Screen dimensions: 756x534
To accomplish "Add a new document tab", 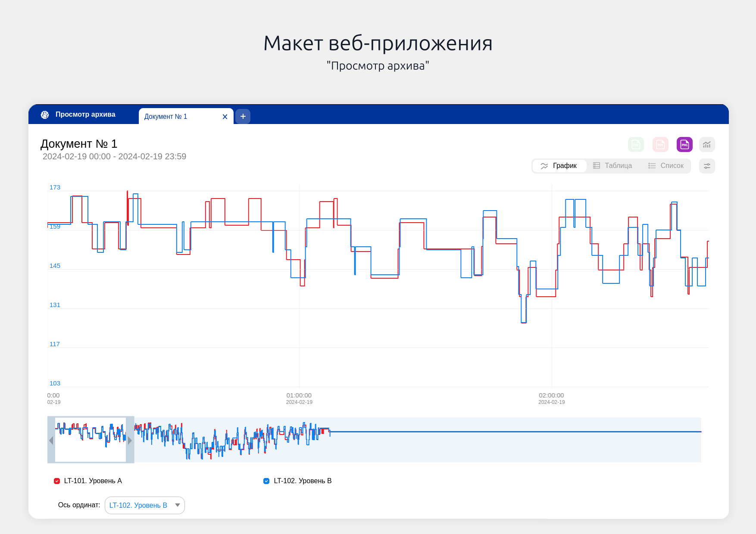I will click(x=243, y=116).
